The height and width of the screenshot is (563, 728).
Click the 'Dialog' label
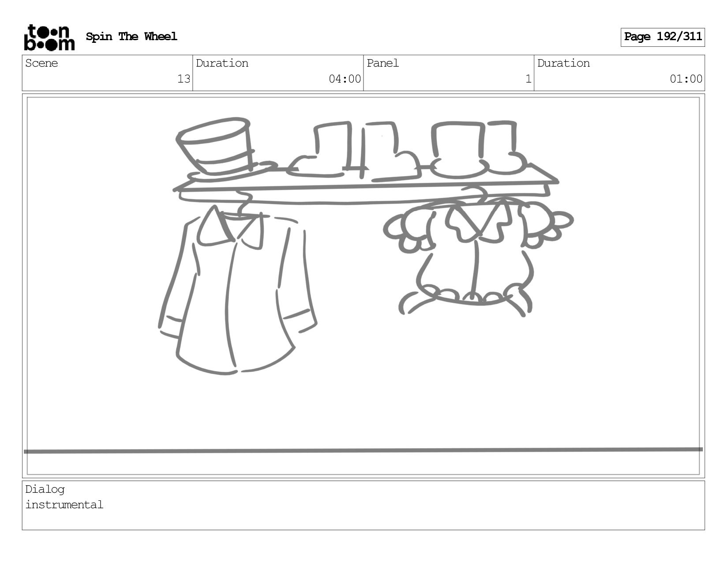point(45,489)
